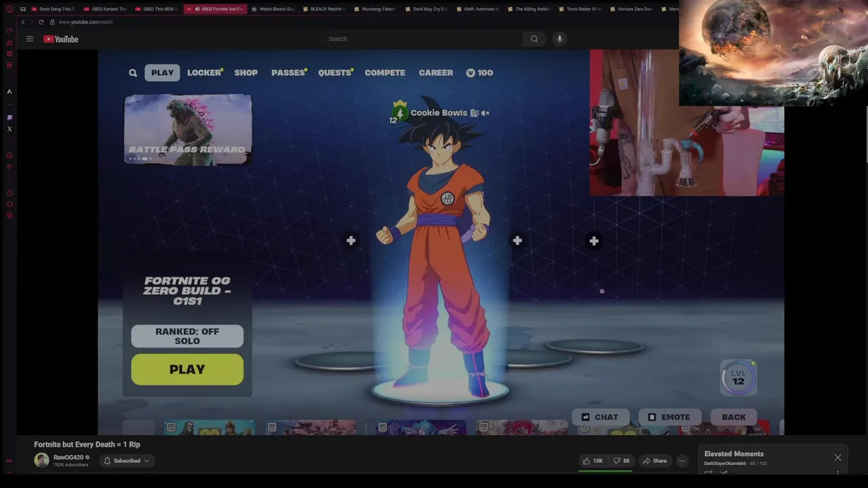The image size is (868, 488).
Task: Click the video title Fortnite but Every Death
Action: [x=87, y=445]
